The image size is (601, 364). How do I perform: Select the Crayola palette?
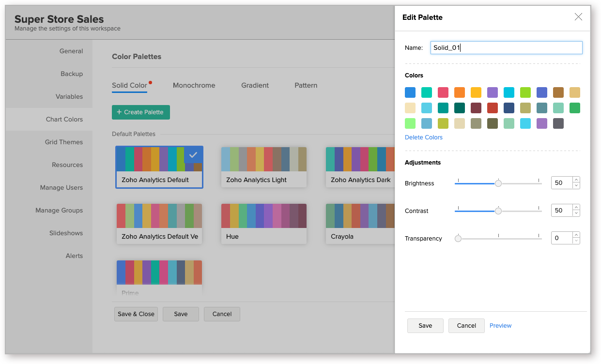click(x=360, y=224)
